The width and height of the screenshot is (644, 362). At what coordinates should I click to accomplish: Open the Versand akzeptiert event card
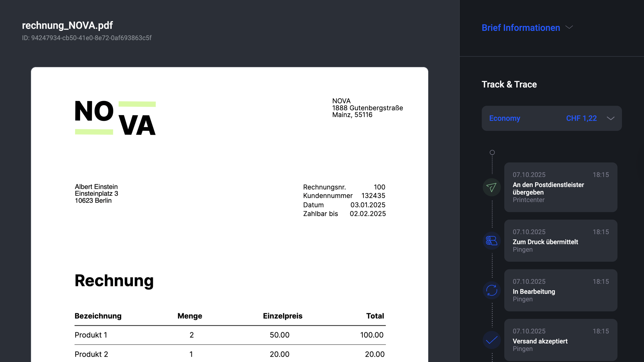561,340
